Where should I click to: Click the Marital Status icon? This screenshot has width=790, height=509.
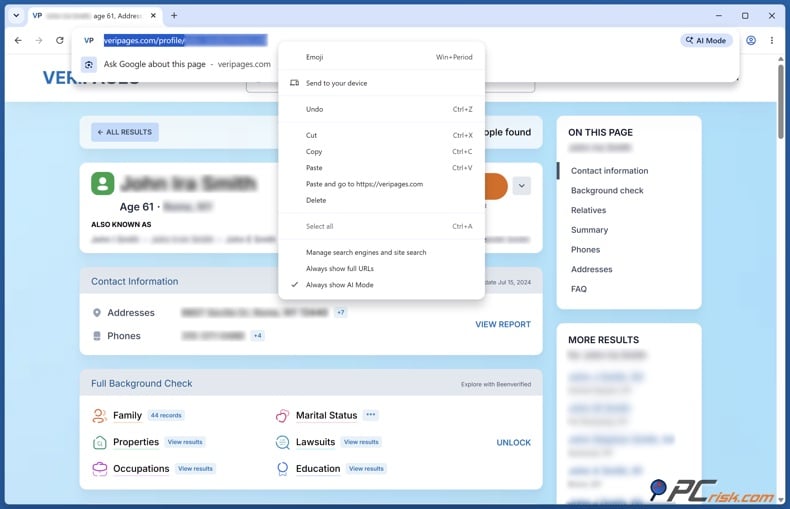[283, 415]
